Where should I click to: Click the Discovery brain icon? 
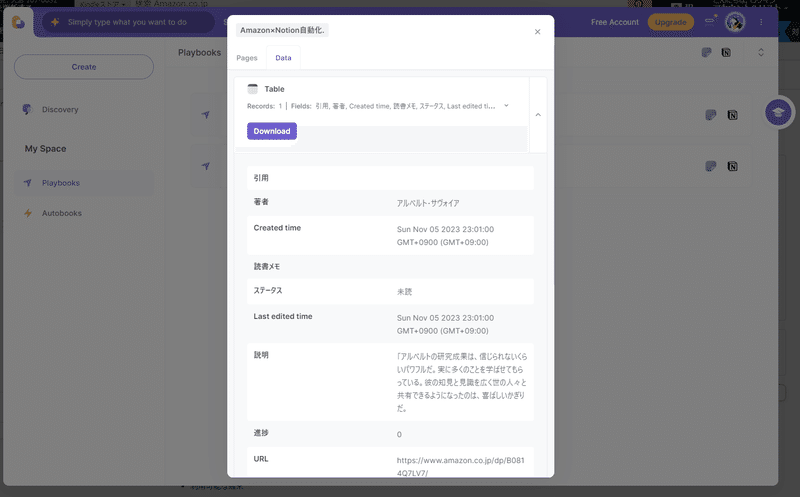[27, 109]
